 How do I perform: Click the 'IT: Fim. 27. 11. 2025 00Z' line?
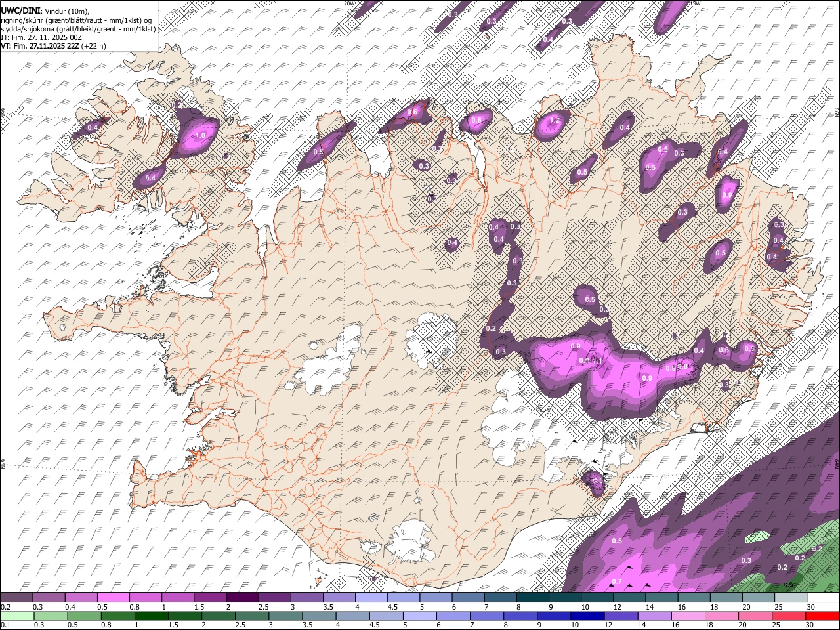click(x=41, y=37)
